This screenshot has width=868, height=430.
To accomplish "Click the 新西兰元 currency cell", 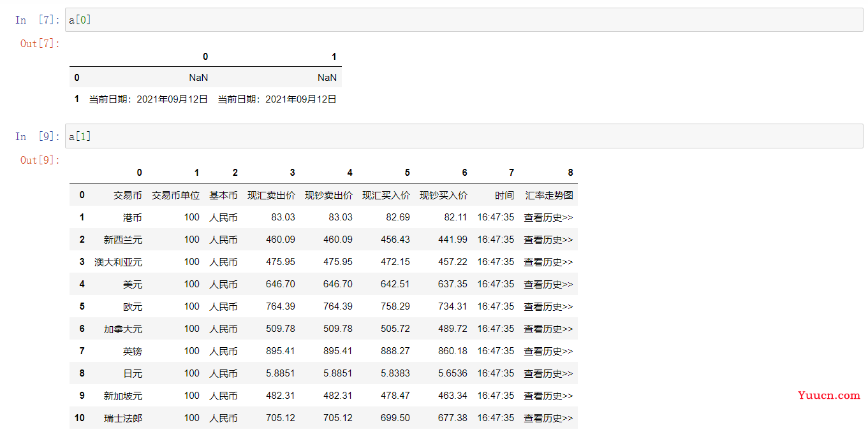I will (x=123, y=240).
